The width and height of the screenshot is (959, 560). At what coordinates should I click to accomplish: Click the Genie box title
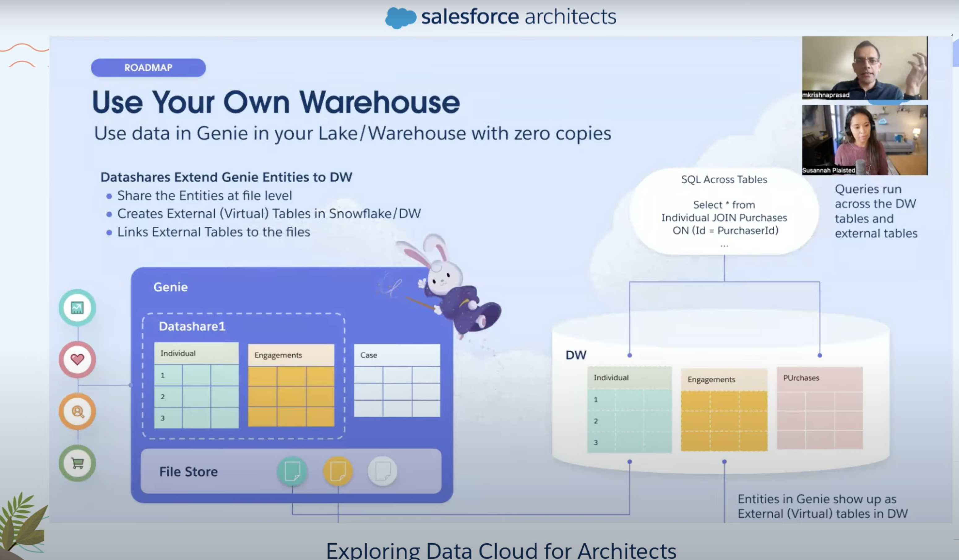170,287
